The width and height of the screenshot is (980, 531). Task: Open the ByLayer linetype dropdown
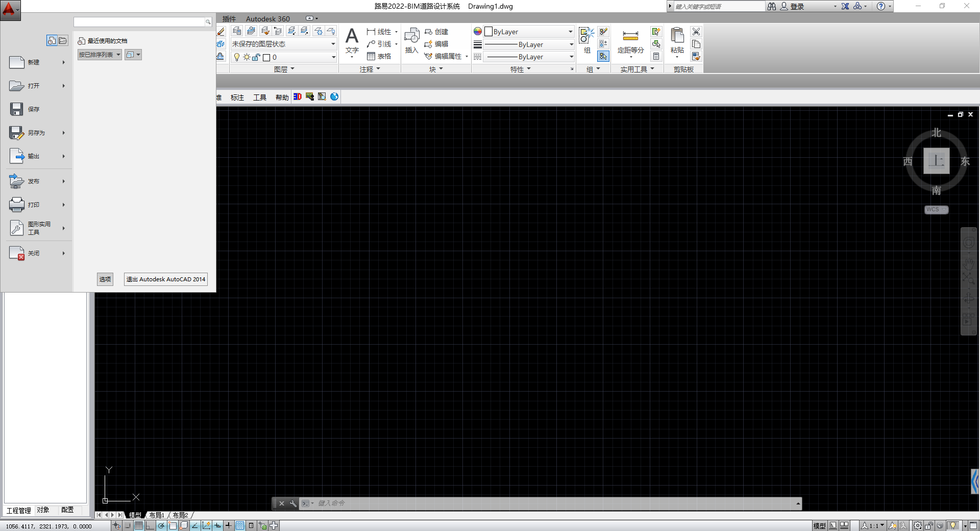coord(529,57)
